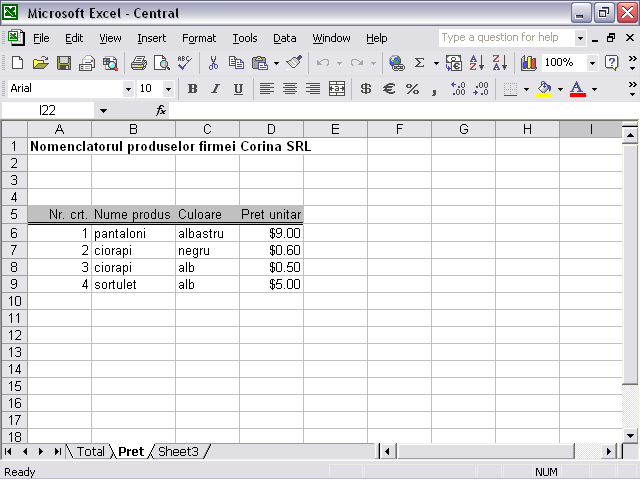Click the New blank workbook icon

[17, 63]
